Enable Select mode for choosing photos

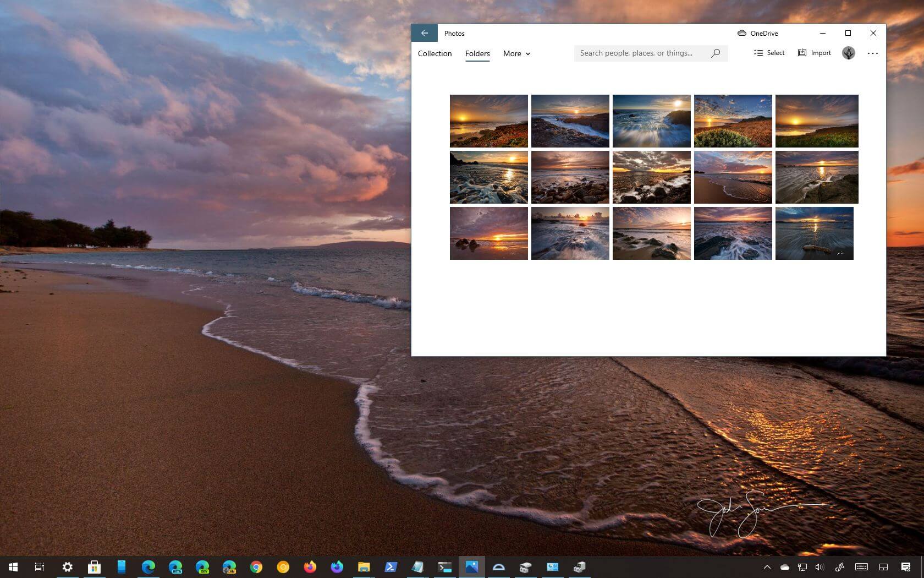[x=769, y=53]
